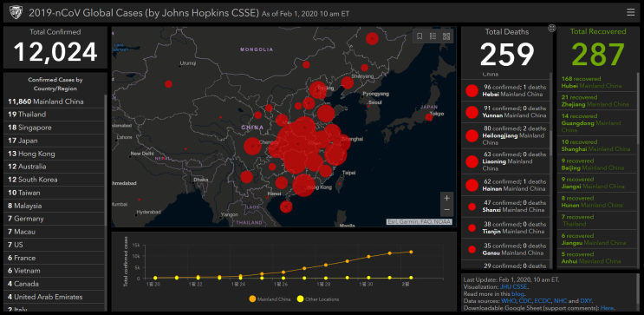Open the Google Sheet 'Here' link
Viewport: 644px width, 315px height.
pos(606,307)
